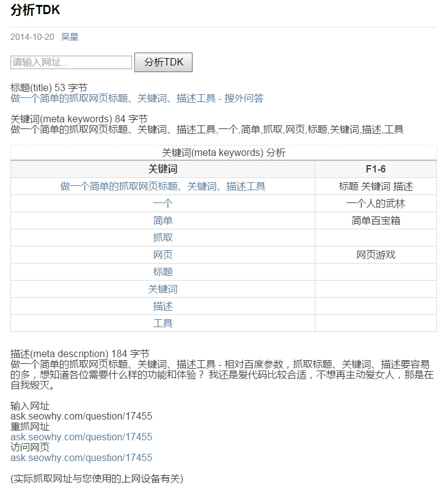Screen dimensions: 448x488
Task: Click the note 实际抓取网址与您使用的上网设备有关
Action: click(97, 479)
